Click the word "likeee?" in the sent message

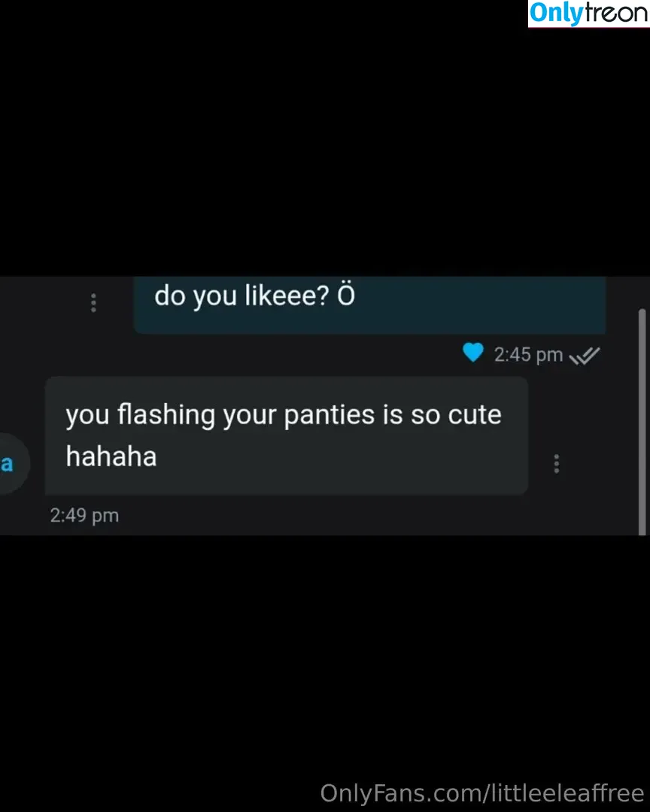click(x=287, y=295)
